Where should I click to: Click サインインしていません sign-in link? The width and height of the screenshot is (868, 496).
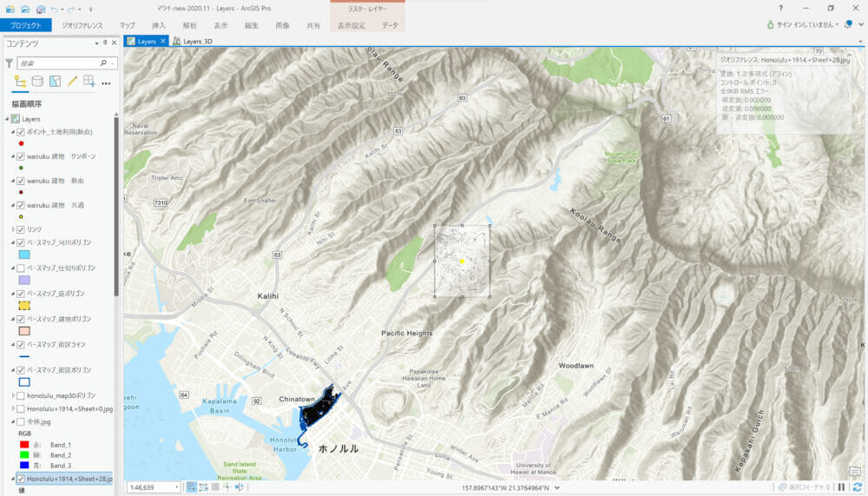[x=805, y=25]
